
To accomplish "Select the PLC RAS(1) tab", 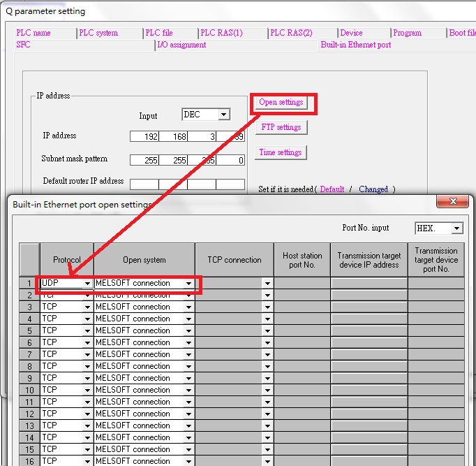I will 221,33.
